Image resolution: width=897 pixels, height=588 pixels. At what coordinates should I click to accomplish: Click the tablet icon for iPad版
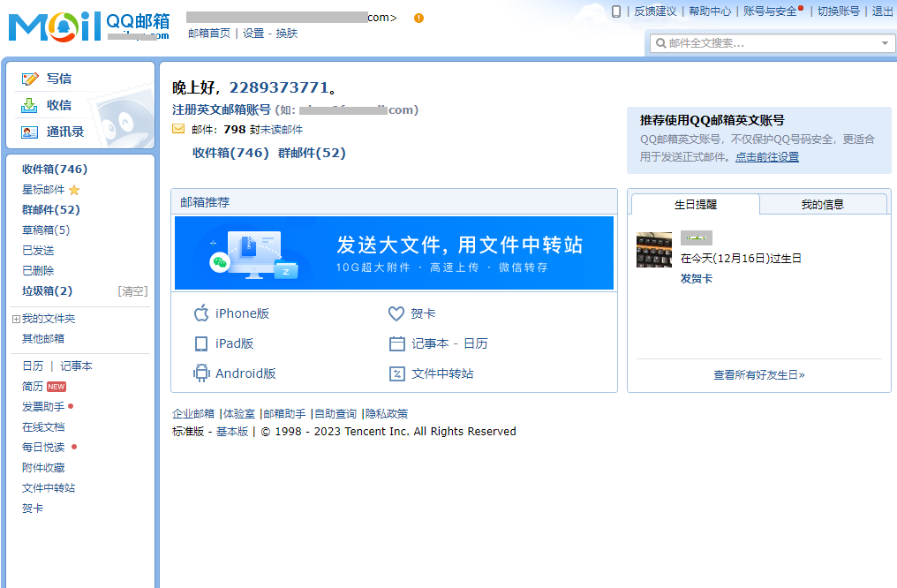point(201,343)
